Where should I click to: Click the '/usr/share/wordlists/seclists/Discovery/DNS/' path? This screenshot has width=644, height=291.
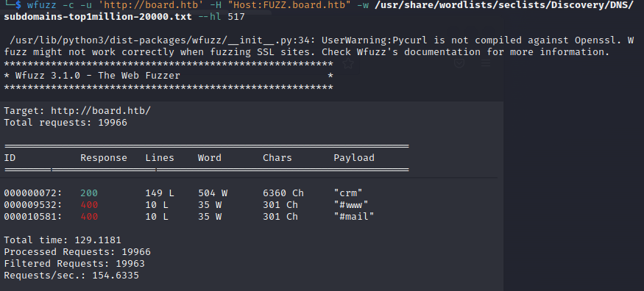pos(504,5)
